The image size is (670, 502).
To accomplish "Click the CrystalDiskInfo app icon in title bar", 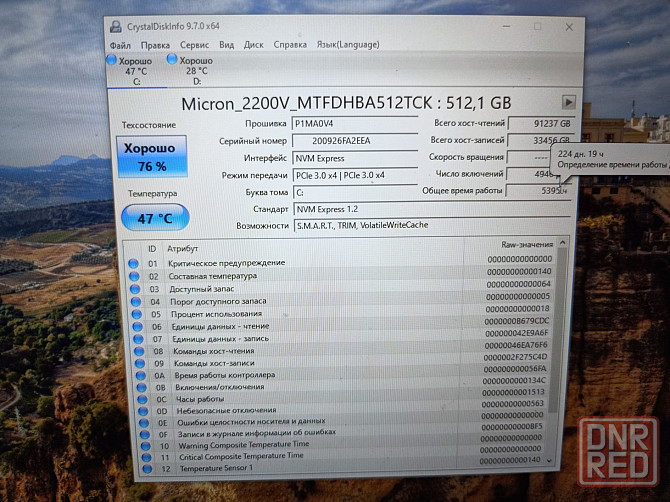I will point(118,28).
